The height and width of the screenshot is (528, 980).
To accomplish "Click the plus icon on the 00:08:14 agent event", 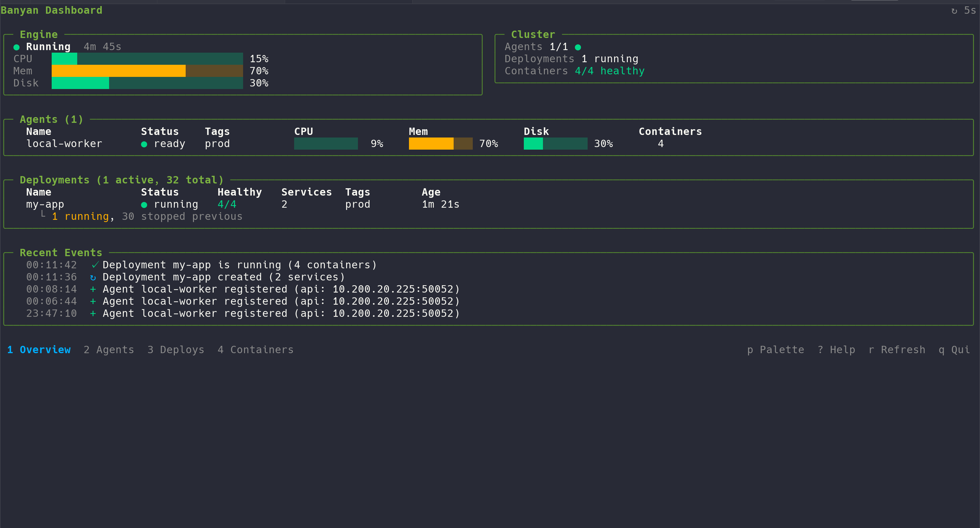I will (x=93, y=289).
